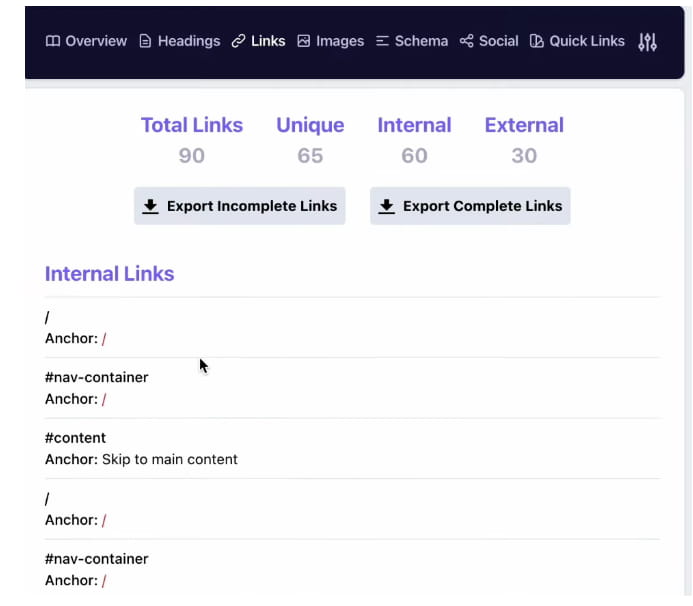Viewport: 693px width, 606px height.
Task: Click the Headings document icon
Action: click(146, 41)
